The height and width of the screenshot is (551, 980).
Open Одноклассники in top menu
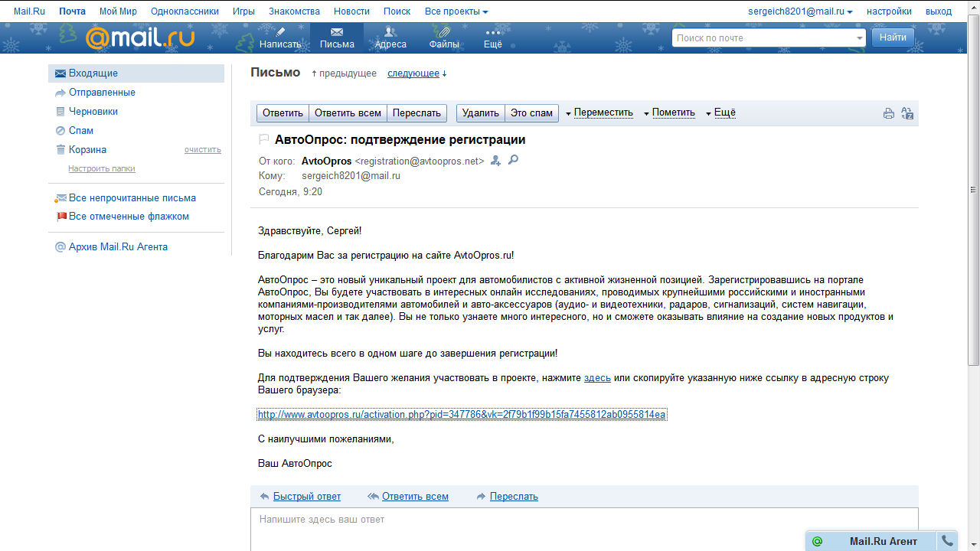(x=185, y=11)
